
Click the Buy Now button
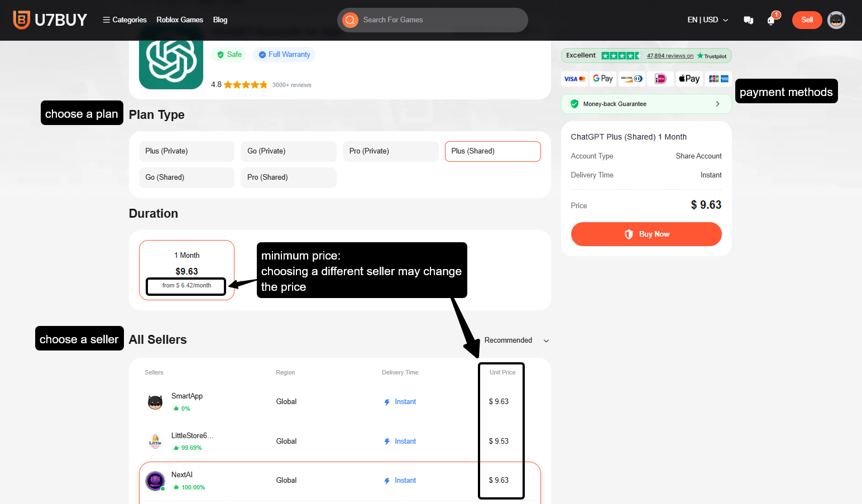pos(646,234)
